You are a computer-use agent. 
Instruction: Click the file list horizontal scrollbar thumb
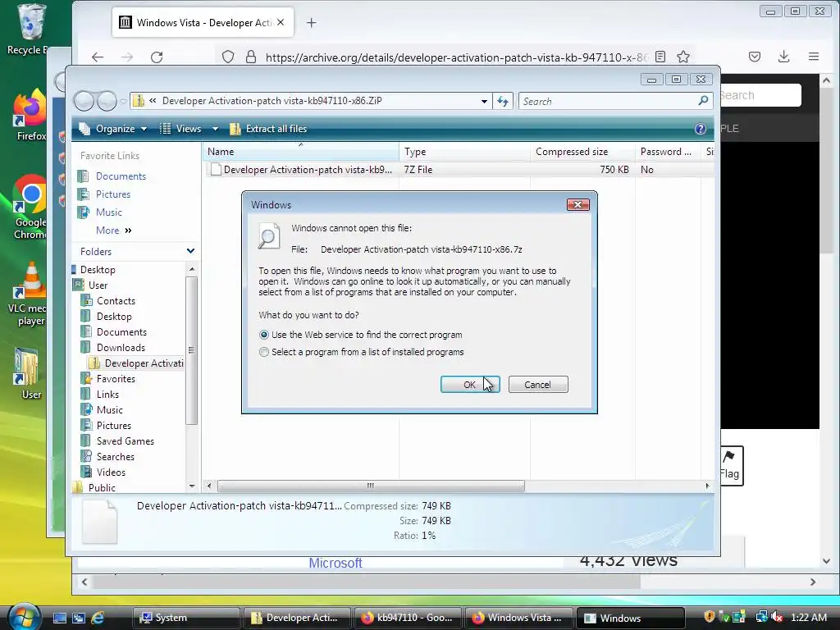click(x=371, y=486)
